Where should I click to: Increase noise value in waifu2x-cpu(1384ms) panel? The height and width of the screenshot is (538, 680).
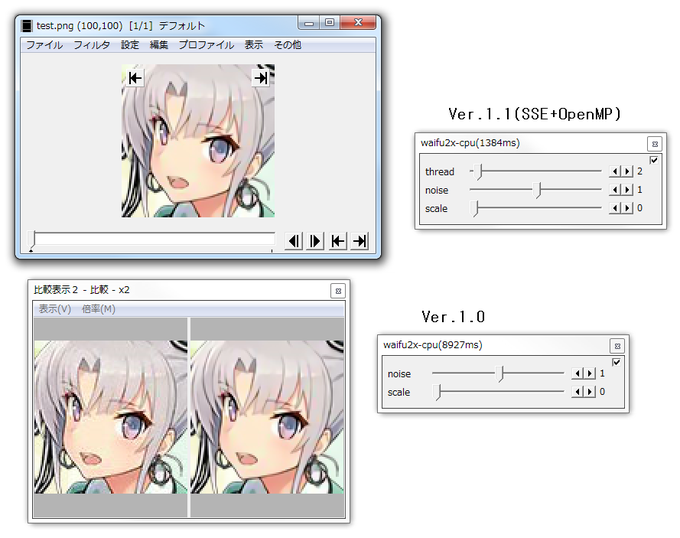[x=627, y=189]
